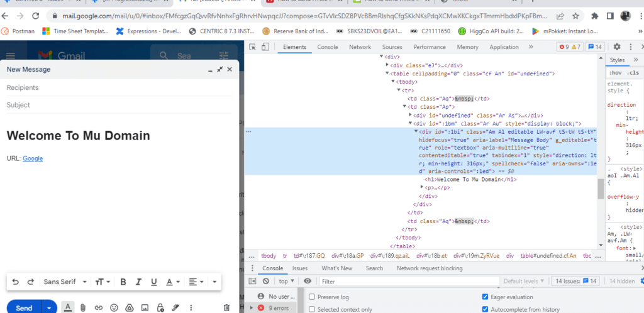This screenshot has width=644, height=313.
Task: Open What's New drawer tab
Action: pos(337,268)
